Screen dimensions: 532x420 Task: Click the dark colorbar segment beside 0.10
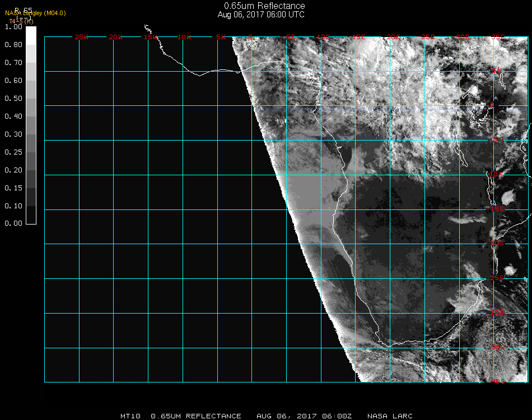[x=31, y=214]
